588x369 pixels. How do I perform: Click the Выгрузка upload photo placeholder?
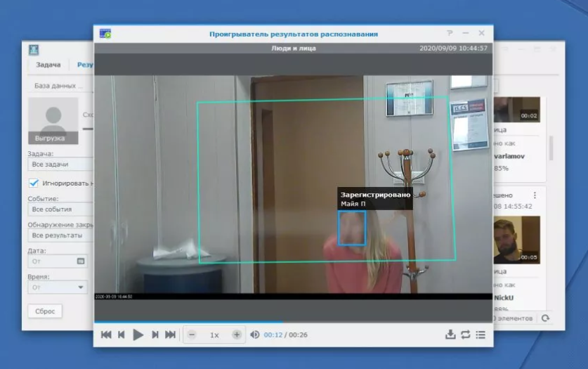tap(53, 121)
